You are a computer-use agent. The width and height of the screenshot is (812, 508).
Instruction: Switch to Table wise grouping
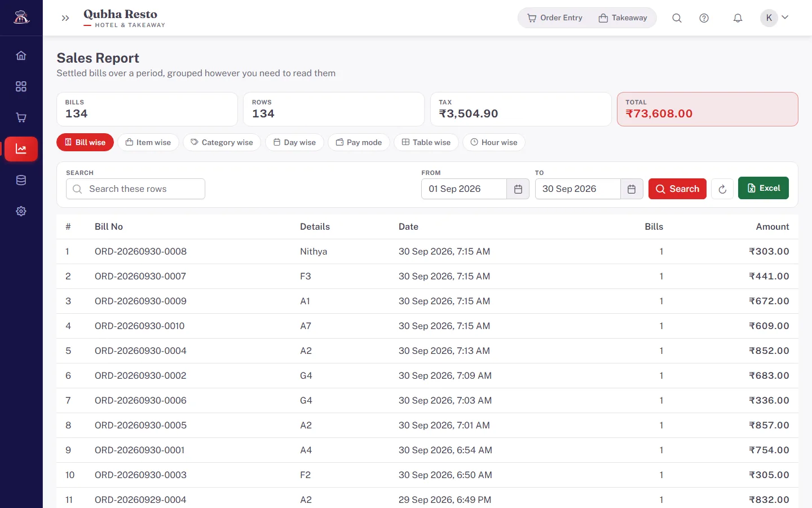click(x=426, y=142)
